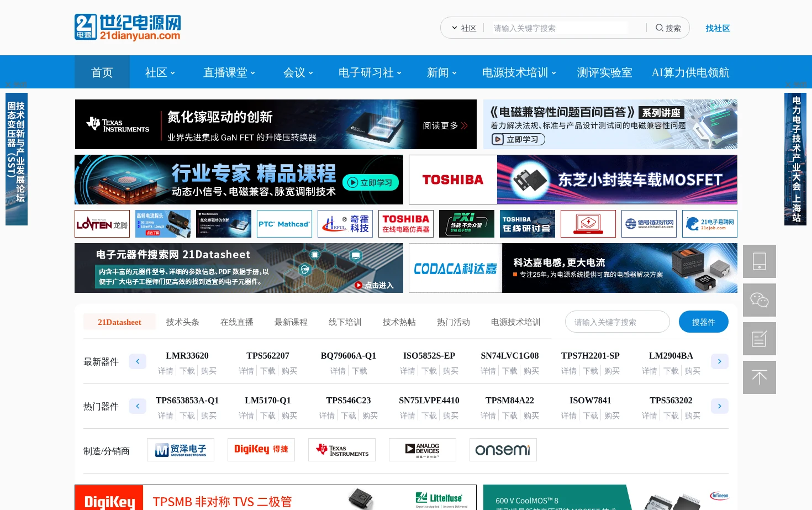Screen dimensions: 812x510
Task: Click the onsemi manufacturer logo
Action: point(503,450)
